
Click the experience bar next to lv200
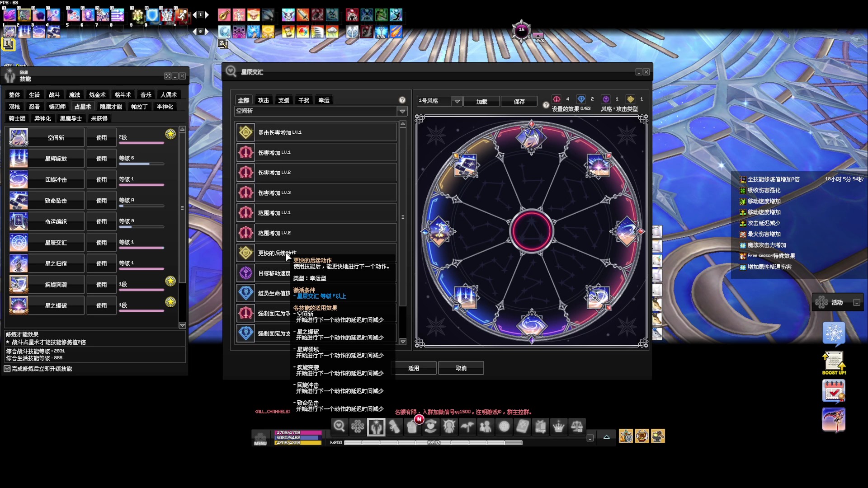(434, 443)
